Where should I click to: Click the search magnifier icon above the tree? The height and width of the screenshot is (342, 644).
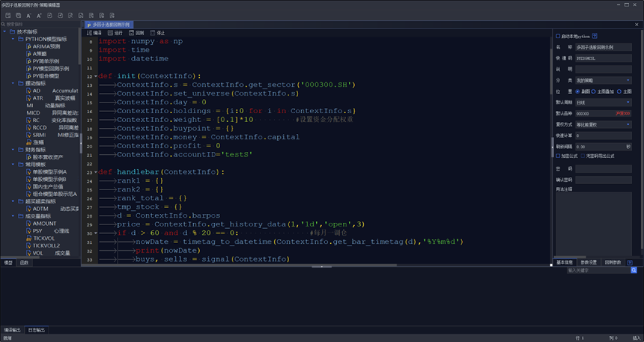pos(4,24)
